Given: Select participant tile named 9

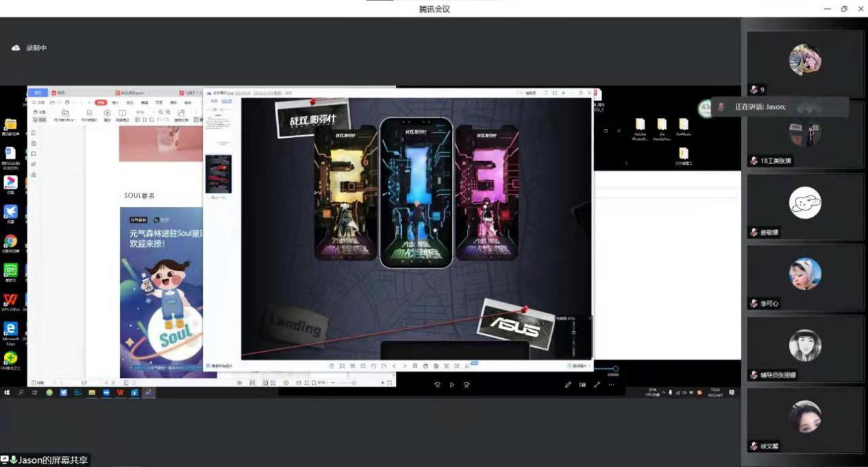Looking at the screenshot, I should point(806,63).
